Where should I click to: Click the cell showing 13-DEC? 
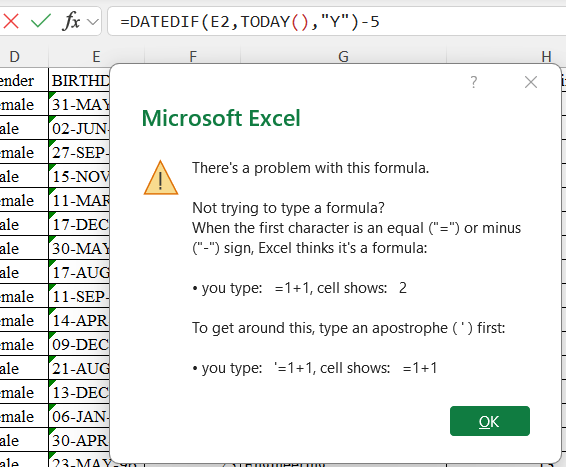(79, 392)
